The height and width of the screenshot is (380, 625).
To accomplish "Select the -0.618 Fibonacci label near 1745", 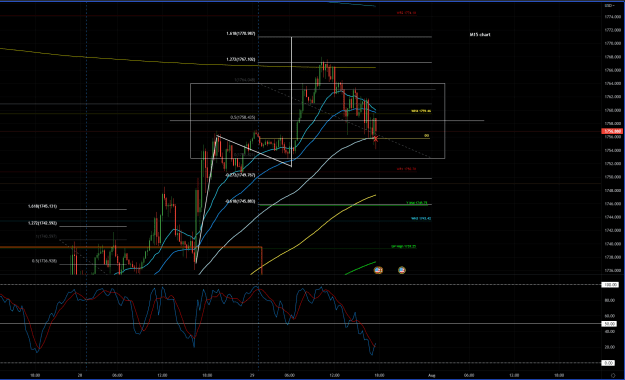I will click(x=240, y=202).
